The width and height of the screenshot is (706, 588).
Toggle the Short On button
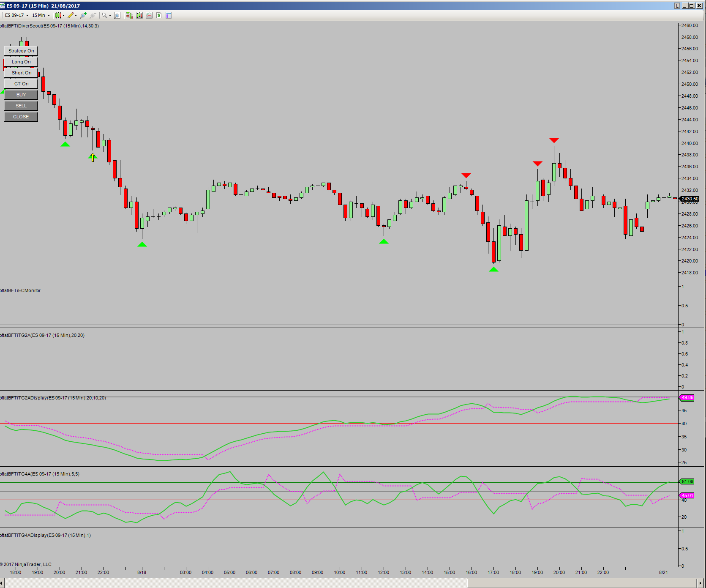pos(21,73)
